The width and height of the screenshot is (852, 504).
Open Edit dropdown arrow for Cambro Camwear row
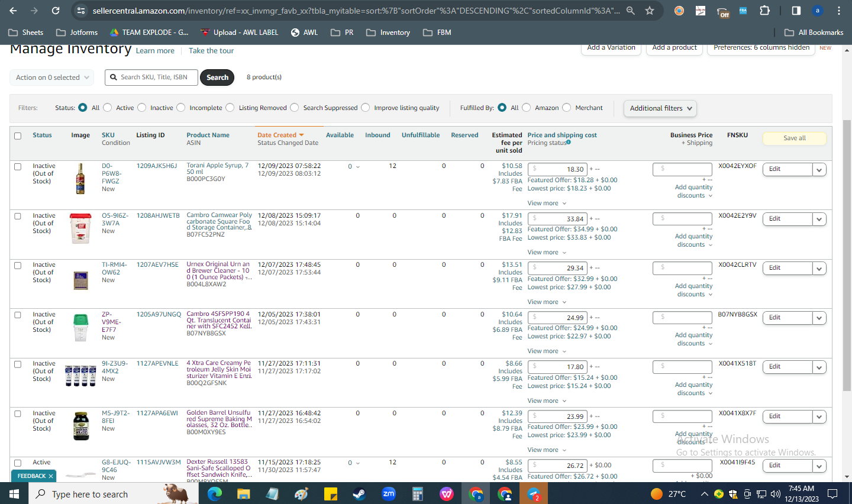coord(819,219)
